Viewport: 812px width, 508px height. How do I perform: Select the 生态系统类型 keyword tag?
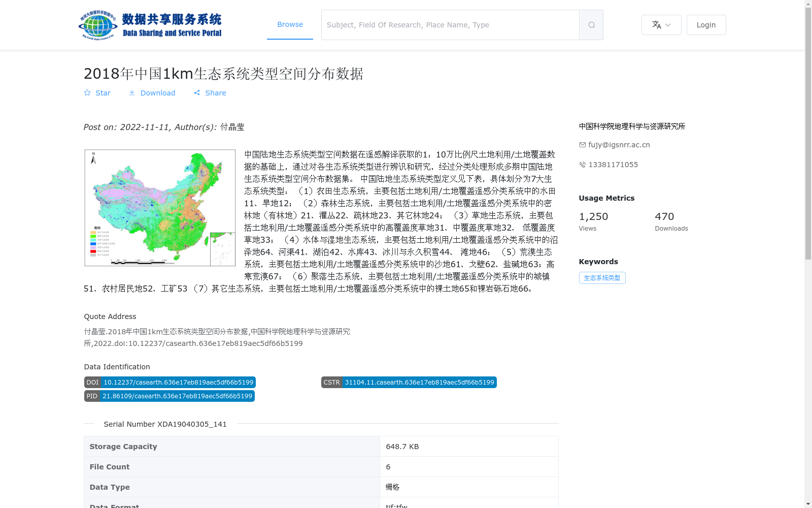(602, 278)
